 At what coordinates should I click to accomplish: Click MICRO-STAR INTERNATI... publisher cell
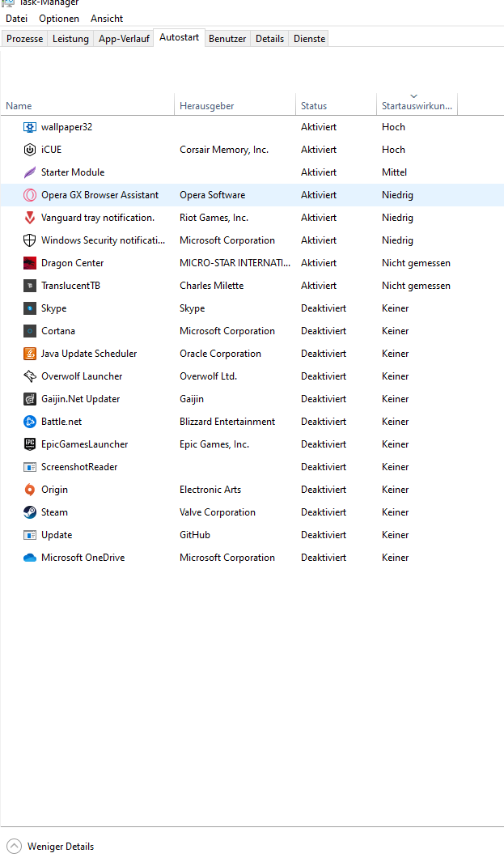(x=235, y=263)
